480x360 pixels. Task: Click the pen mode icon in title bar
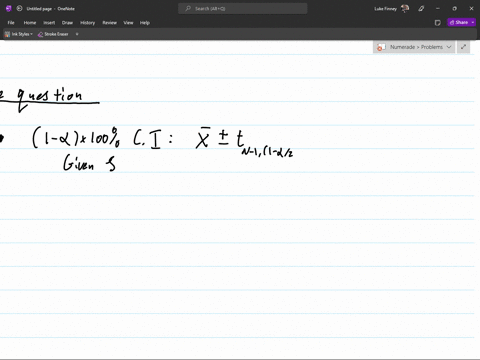[x=421, y=9]
